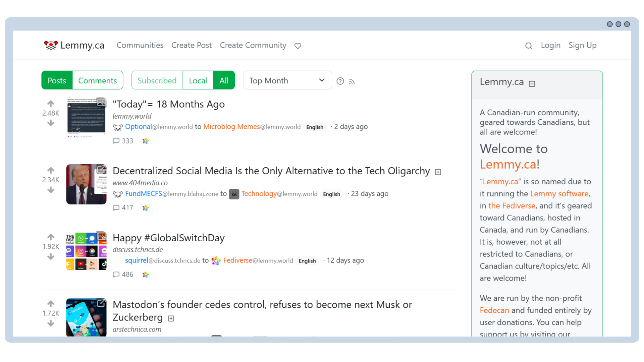Click the Mastodon article thumbnail

tap(86, 317)
